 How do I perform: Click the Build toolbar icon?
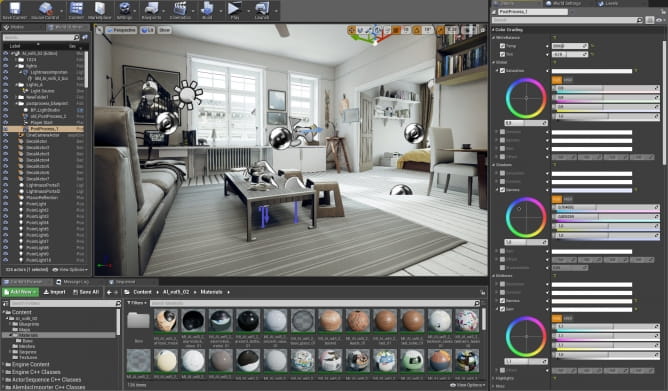(x=207, y=9)
